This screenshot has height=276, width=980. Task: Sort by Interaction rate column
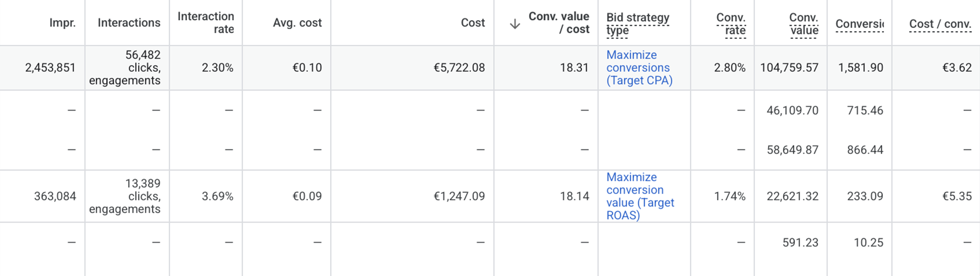tap(206, 23)
